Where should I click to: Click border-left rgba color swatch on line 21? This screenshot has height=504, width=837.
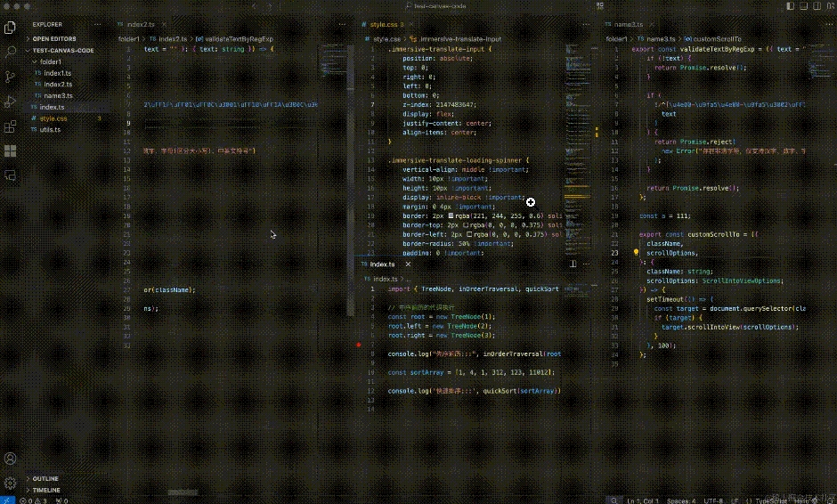(x=469, y=234)
